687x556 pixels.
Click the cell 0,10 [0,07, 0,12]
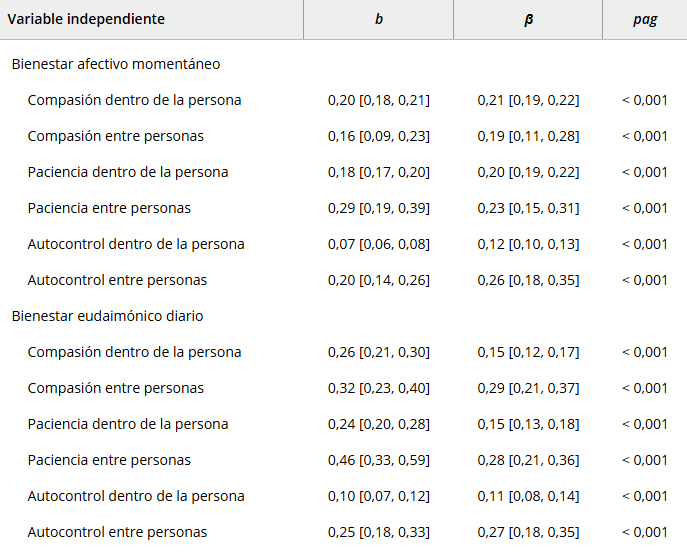pos(378,496)
